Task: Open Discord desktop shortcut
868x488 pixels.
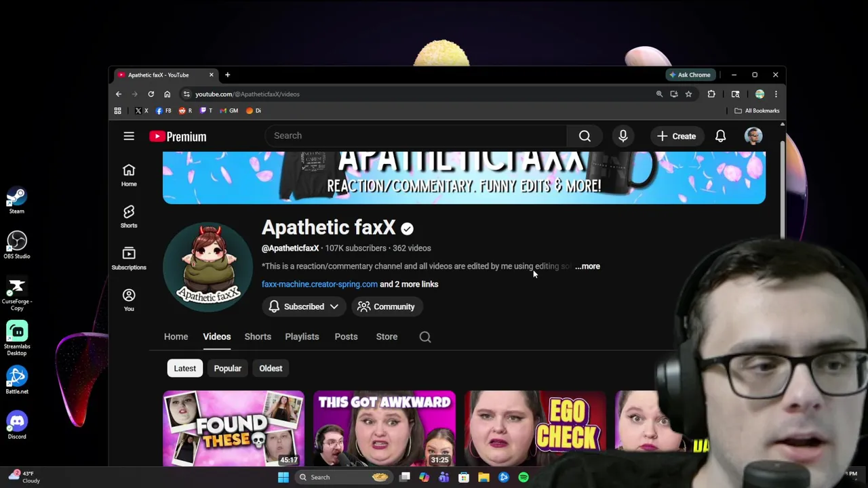Action: (17, 426)
